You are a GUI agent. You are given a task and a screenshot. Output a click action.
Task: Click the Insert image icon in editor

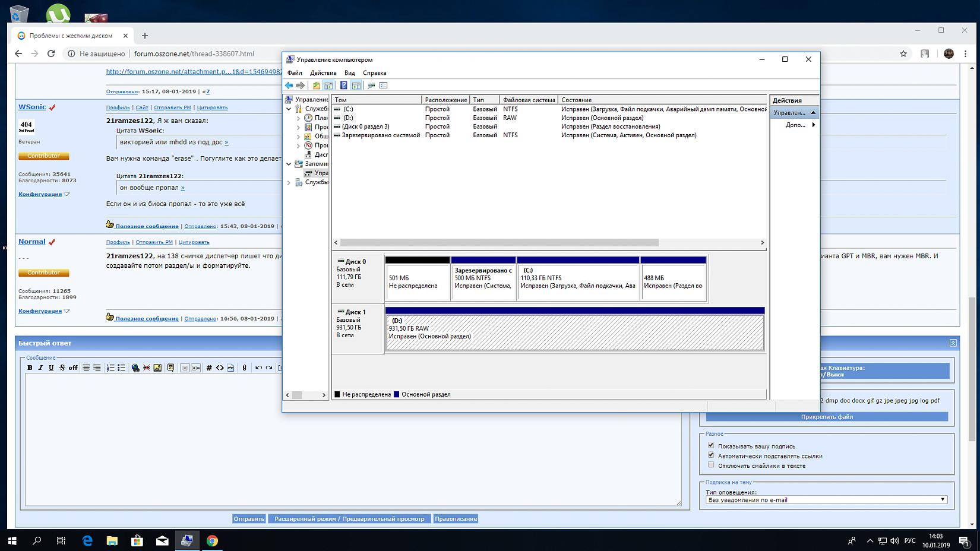tap(157, 368)
